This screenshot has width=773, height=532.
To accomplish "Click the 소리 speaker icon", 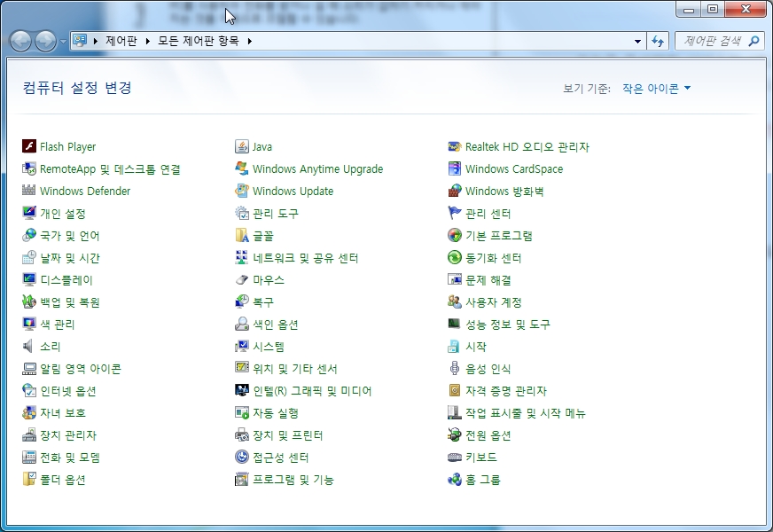I will 29,346.
